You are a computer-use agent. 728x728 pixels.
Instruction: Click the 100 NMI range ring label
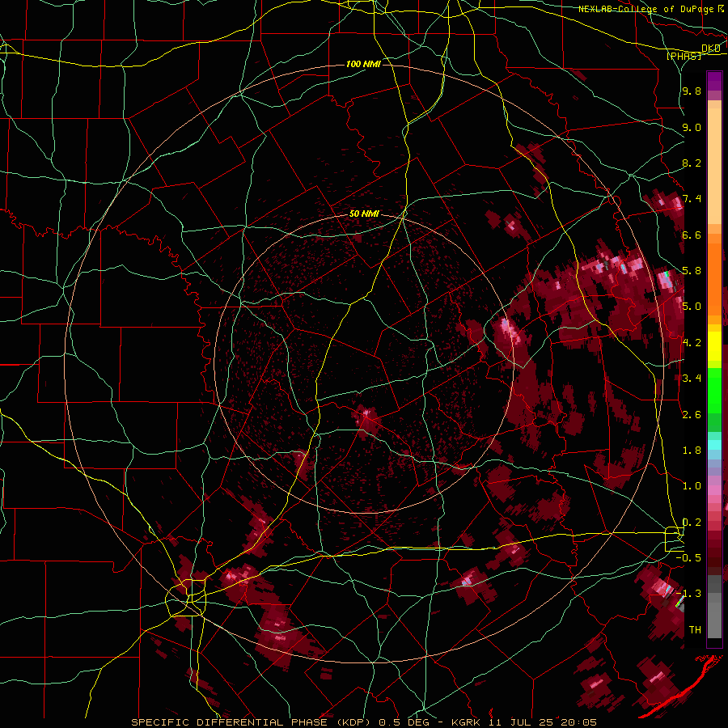pyautogui.click(x=363, y=64)
